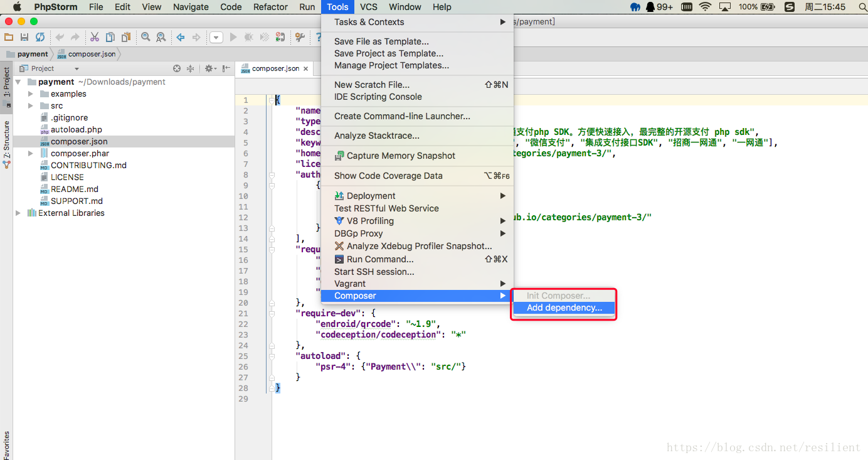
Task: Select IDE Scripting Console
Action: [x=417, y=97]
